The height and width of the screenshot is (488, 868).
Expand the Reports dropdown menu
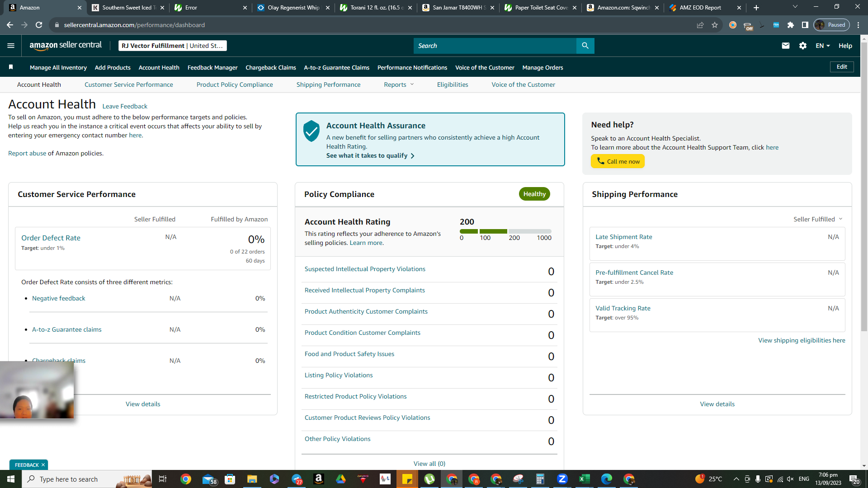coord(399,84)
